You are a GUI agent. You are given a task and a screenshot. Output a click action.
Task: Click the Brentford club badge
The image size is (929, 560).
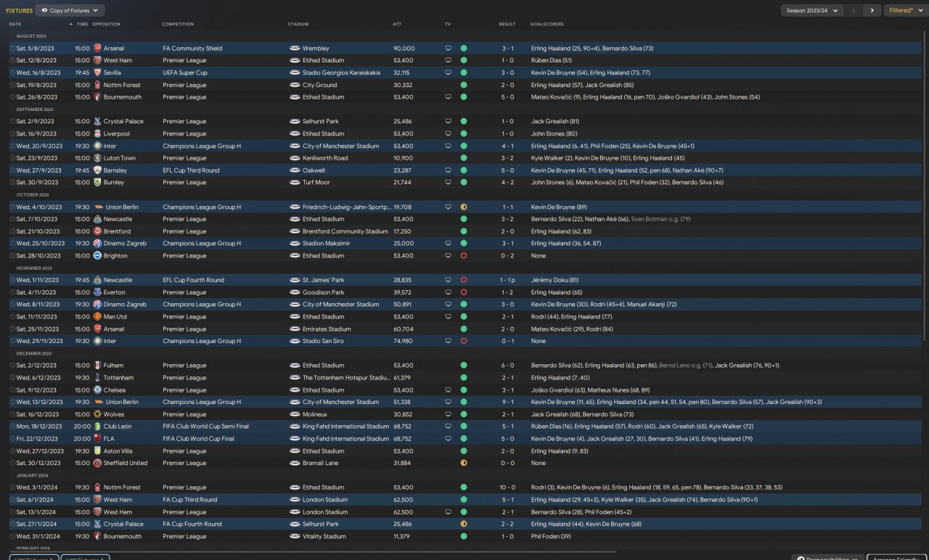pyautogui.click(x=97, y=231)
